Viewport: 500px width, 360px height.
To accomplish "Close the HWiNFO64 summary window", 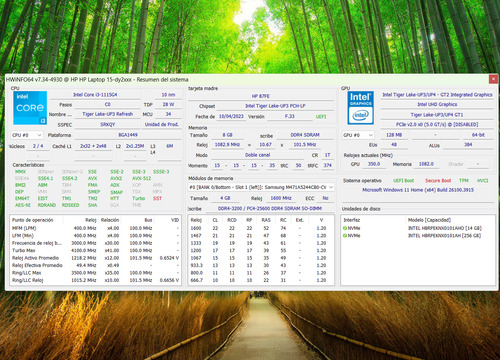I will point(493,79).
